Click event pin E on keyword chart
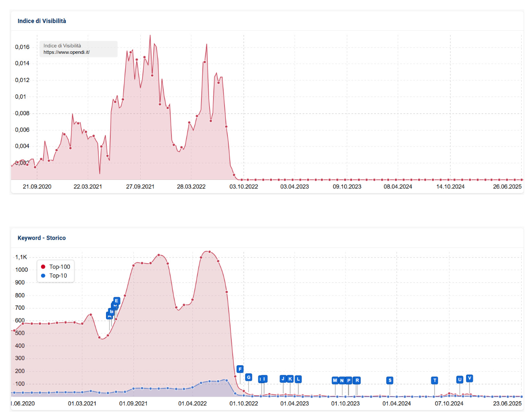The height and width of the screenshot is (420, 532). pyautogui.click(x=117, y=301)
